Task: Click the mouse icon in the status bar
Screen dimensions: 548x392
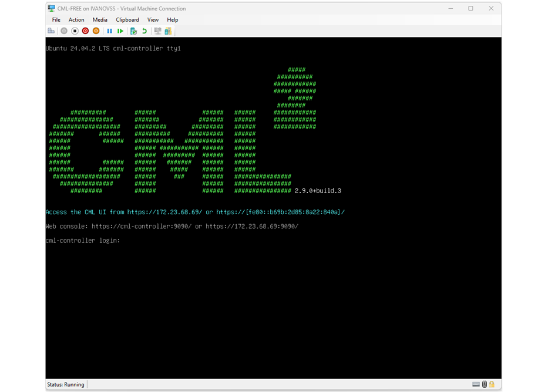Action: point(485,384)
